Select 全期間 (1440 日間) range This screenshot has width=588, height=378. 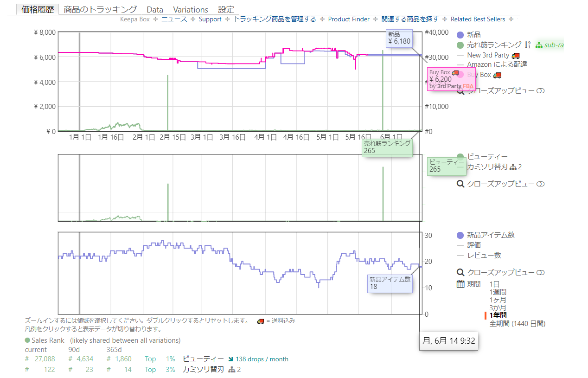click(x=518, y=324)
